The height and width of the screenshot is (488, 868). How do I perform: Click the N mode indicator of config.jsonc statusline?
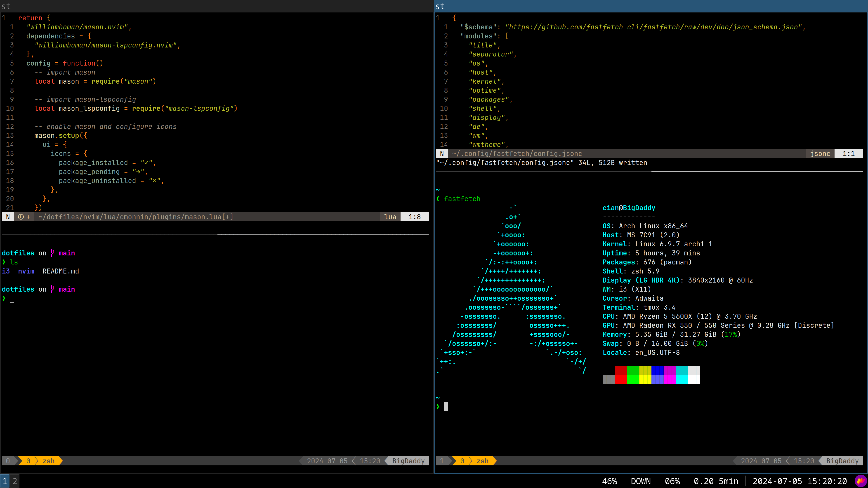click(x=442, y=154)
